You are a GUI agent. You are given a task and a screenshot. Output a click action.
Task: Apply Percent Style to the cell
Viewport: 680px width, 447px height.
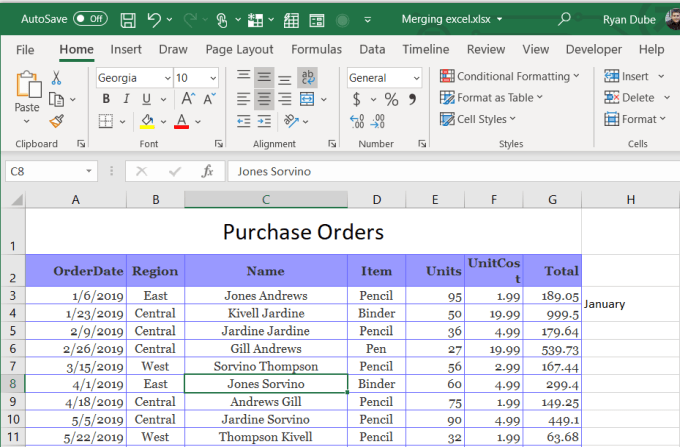point(391,99)
